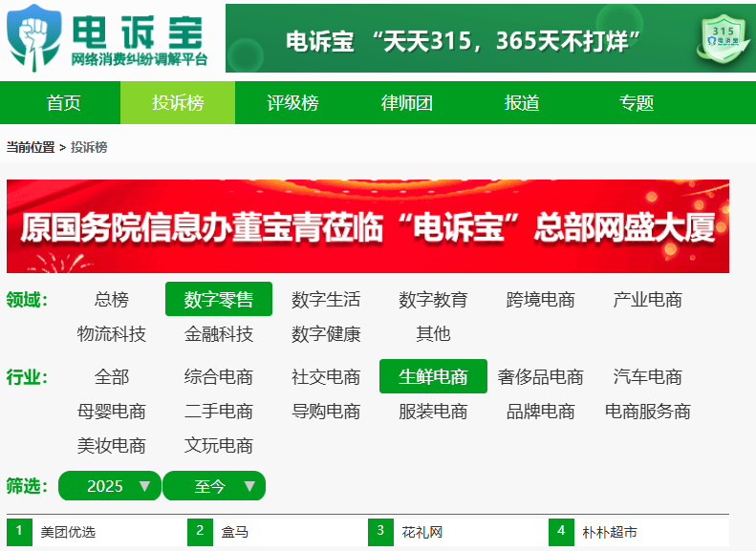Choose 社交电商 industry
Screen dimensions: 756x551
point(326,376)
